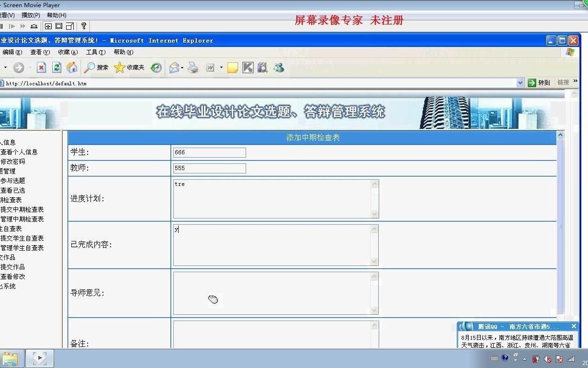The image size is (588, 368).
Task: Click the Mail envelope icon
Action: (x=174, y=68)
